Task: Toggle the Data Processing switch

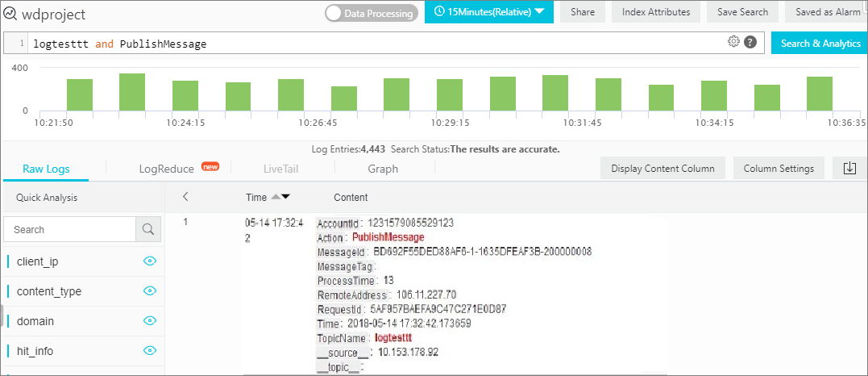Action: click(371, 13)
